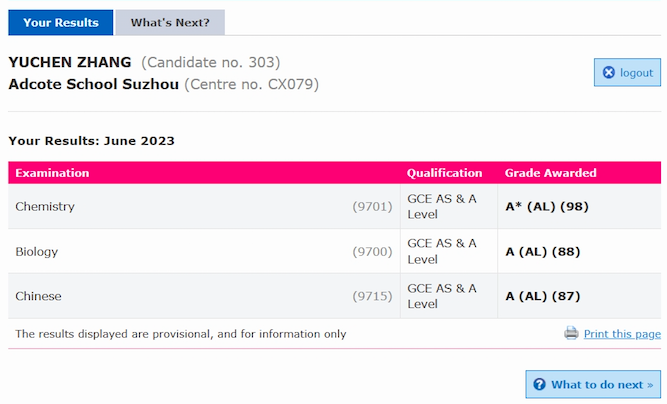
Task: Click the Examination column header
Action: [52, 173]
